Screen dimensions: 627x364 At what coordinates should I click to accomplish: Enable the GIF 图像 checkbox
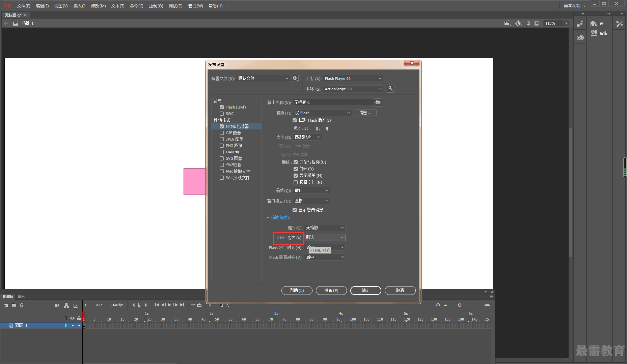[222, 133]
